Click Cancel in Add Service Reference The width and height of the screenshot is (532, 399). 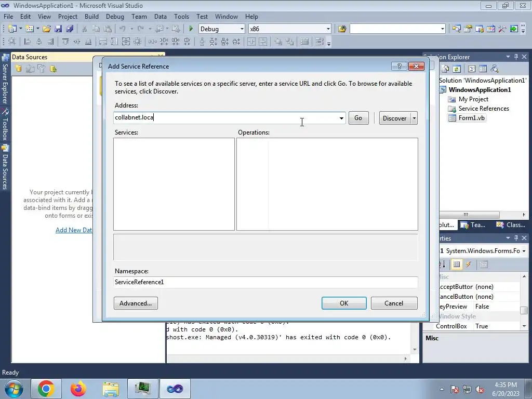pos(394,303)
